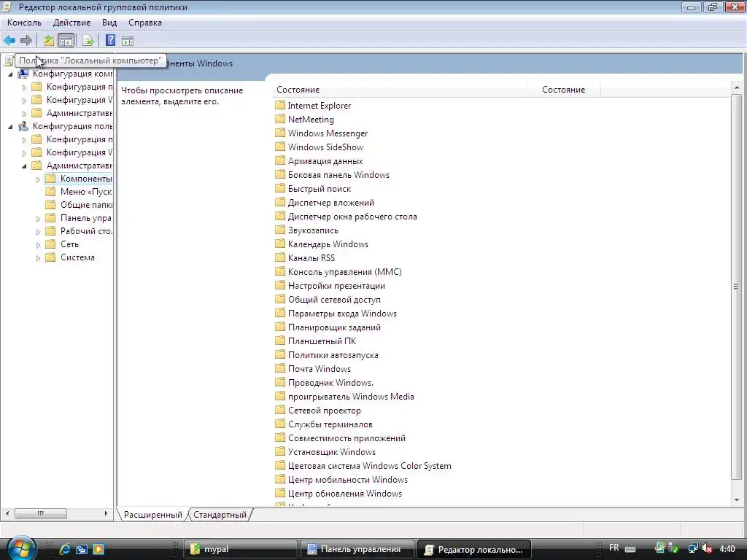The image size is (747, 560).
Task: Select Политики автозапуска list entry
Action: click(x=327, y=355)
